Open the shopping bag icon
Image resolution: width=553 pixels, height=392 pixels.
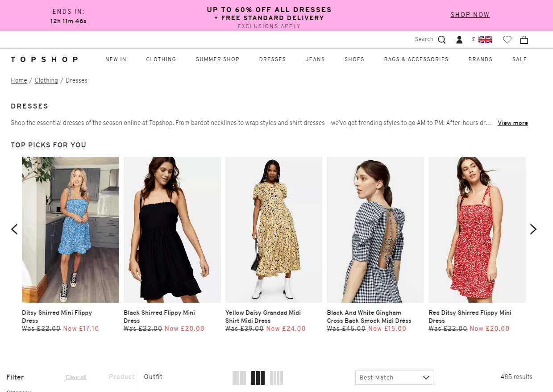pyautogui.click(x=524, y=40)
